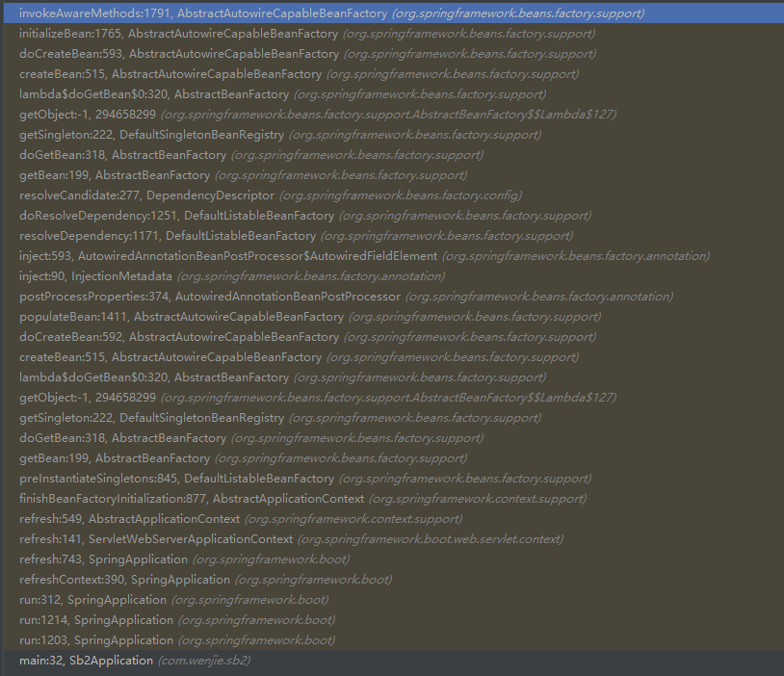Select the resolveCandidate:277 DependencyDescriptor frame

tap(394, 195)
